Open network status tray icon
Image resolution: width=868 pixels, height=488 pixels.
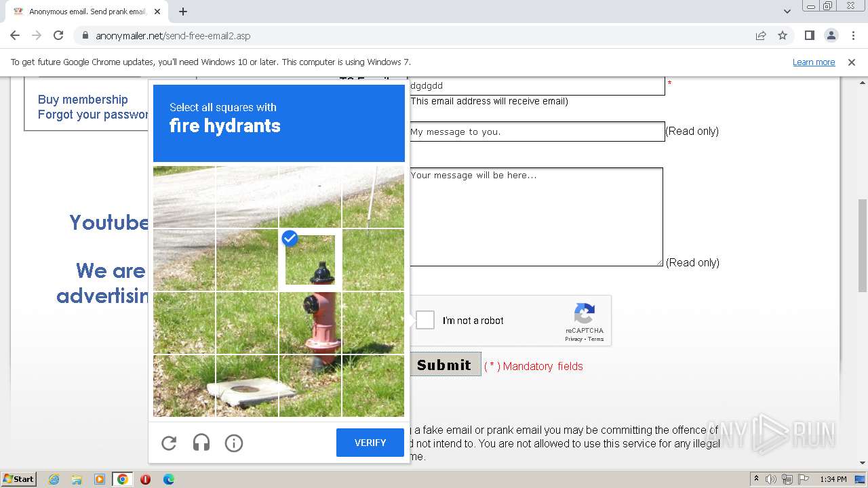point(787,479)
